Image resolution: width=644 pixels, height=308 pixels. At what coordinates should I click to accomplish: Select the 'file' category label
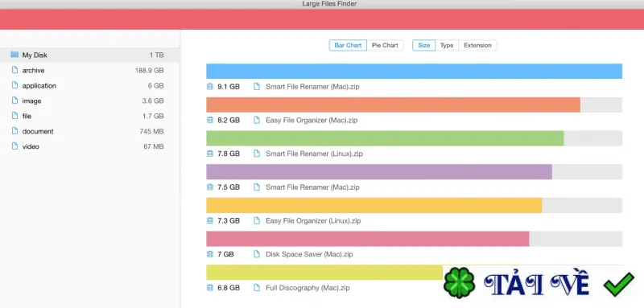tap(27, 116)
